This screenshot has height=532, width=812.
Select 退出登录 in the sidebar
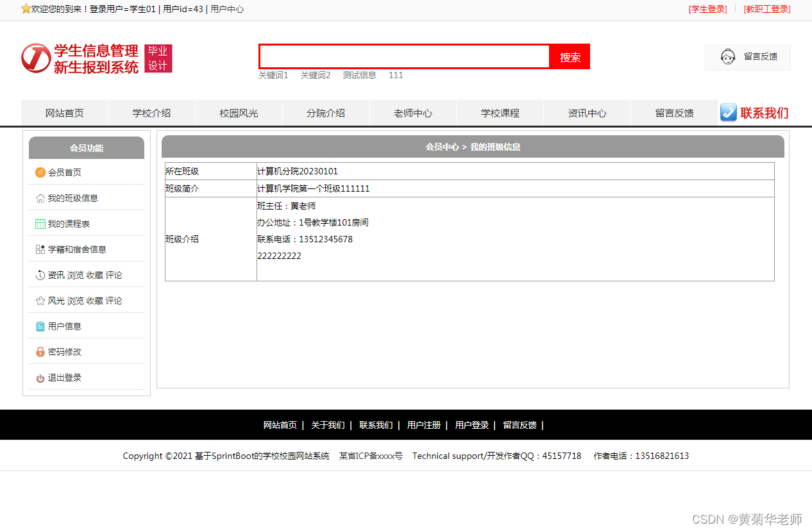(x=65, y=378)
